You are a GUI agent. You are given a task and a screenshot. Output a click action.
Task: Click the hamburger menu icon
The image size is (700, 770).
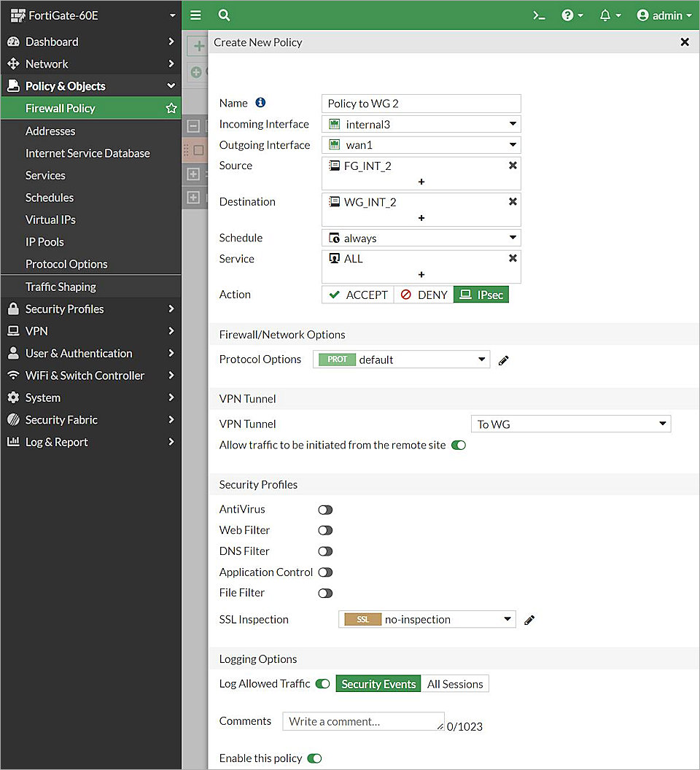195,15
